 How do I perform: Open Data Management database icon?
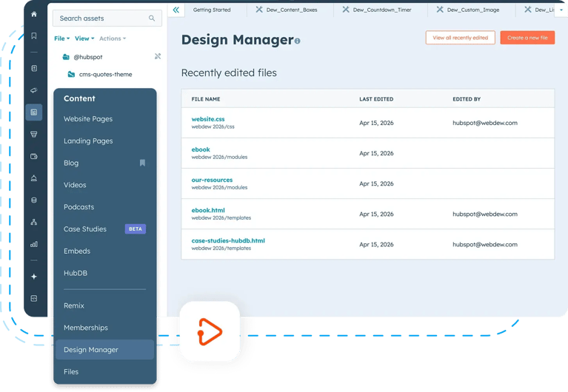pos(34,200)
